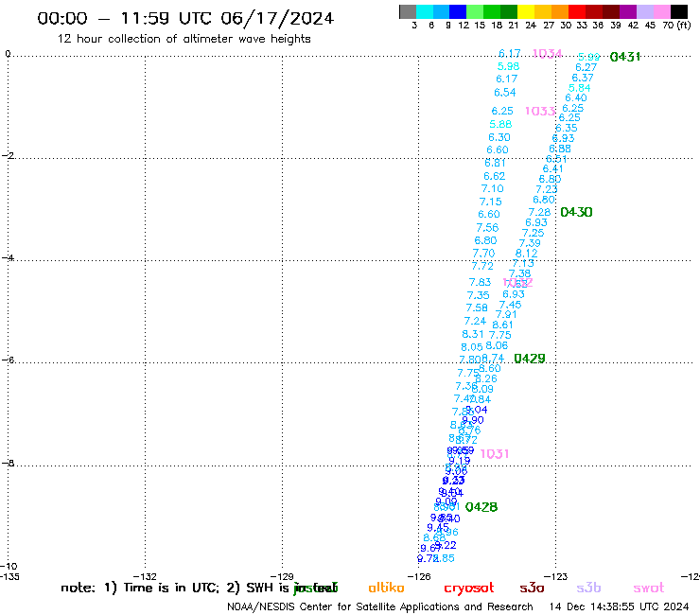Select the pink swot legend label
Screen dimensions: 700x615
click(649, 588)
